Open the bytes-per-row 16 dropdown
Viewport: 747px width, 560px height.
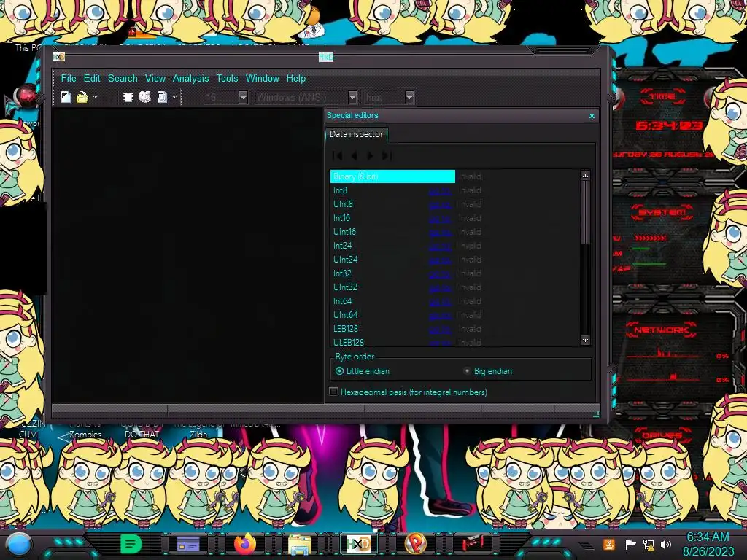coord(243,97)
